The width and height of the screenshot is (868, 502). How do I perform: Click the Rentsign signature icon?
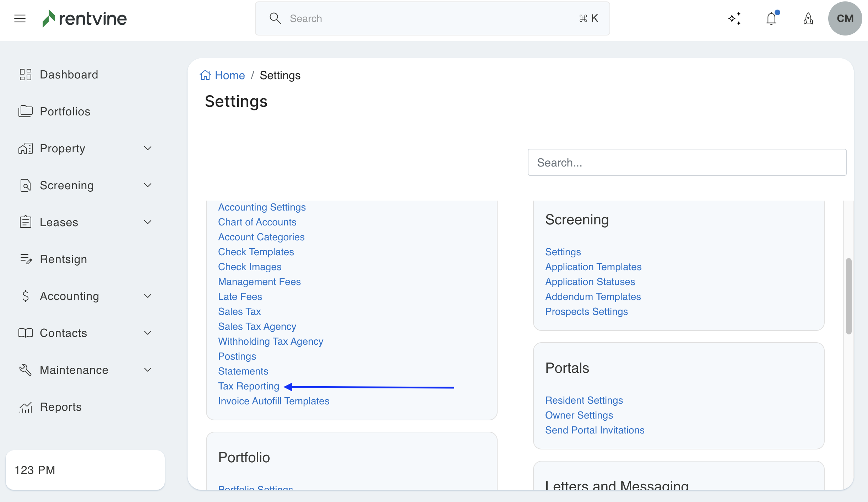pos(26,259)
